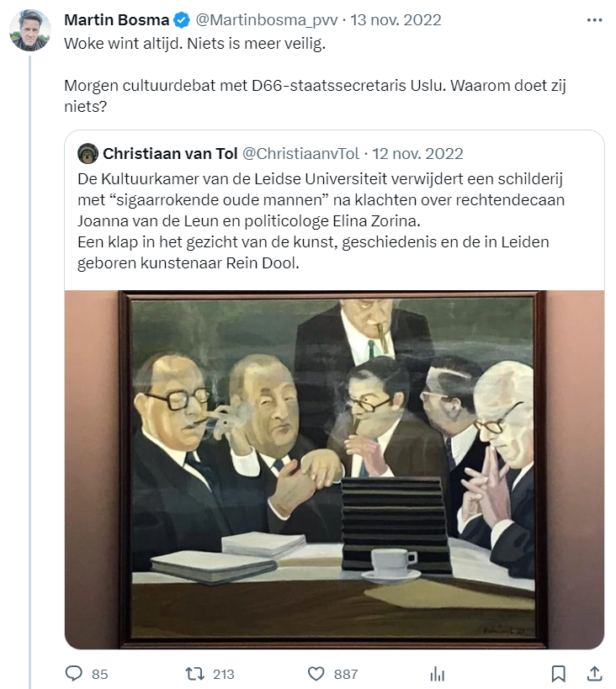Click the Martin Bosma display name
This screenshot has height=689, width=616.
116,20
